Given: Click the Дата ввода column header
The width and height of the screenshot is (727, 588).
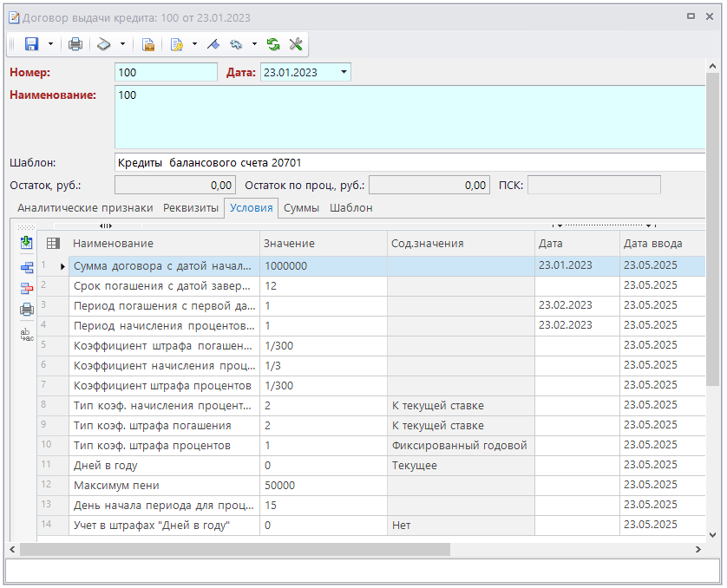Looking at the screenshot, I should coord(652,244).
